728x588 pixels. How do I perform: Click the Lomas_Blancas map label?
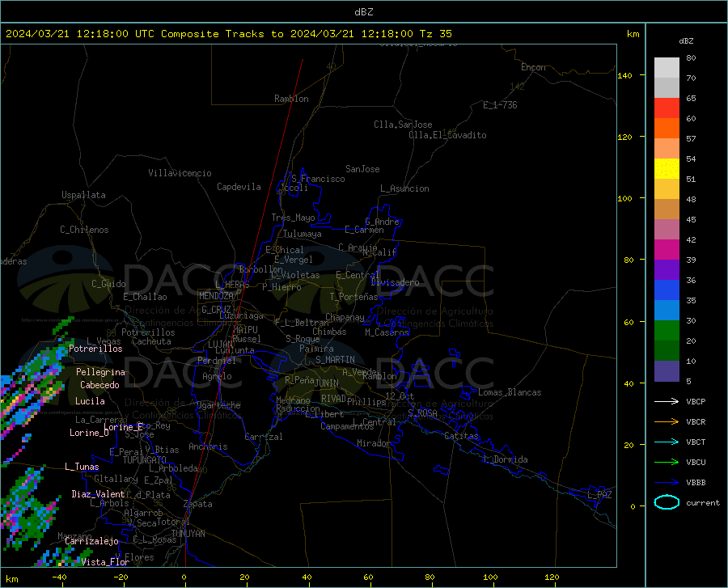click(510, 392)
